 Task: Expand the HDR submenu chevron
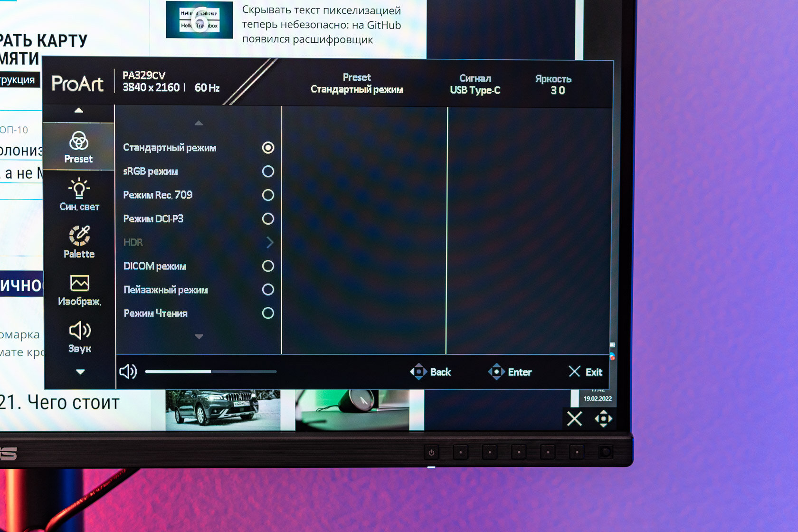click(270, 242)
